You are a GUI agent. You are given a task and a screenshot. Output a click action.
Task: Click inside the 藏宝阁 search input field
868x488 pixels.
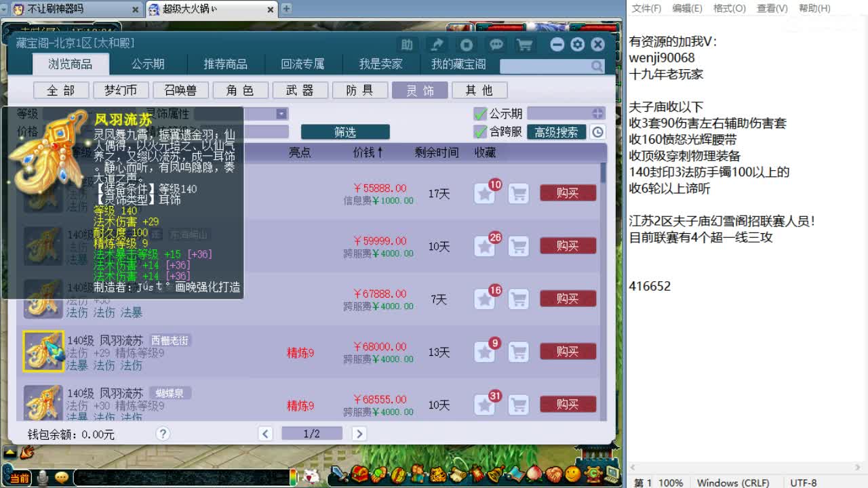546,66
